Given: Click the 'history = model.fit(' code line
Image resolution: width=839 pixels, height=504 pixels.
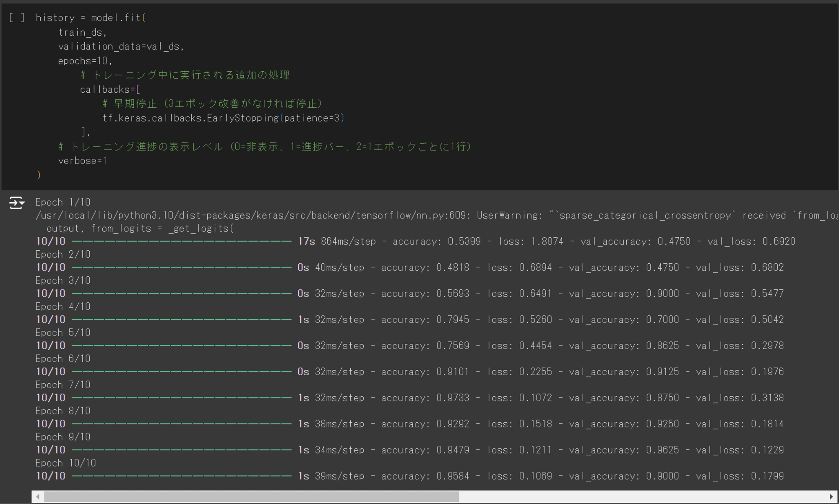Looking at the screenshot, I should [91, 18].
